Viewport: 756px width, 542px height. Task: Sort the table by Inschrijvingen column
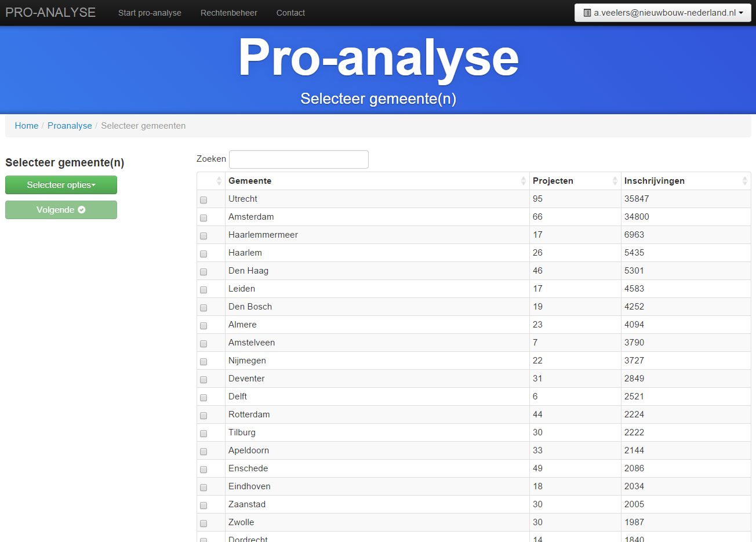[686, 181]
